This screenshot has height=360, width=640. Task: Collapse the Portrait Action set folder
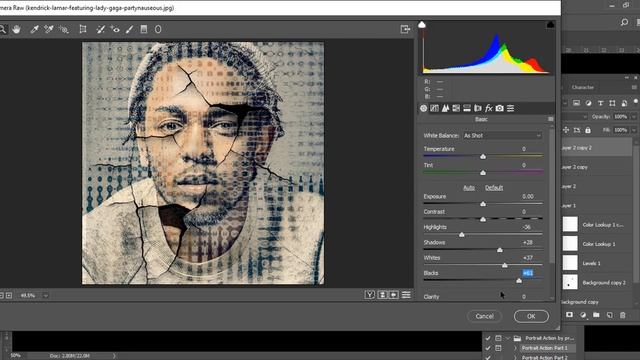[x=508, y=338]
